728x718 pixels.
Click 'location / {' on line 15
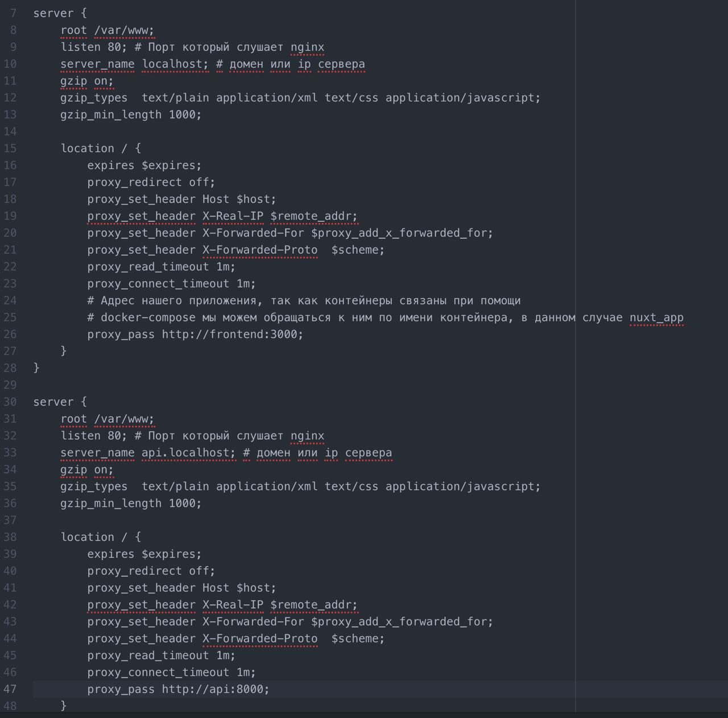coord(101,148)
